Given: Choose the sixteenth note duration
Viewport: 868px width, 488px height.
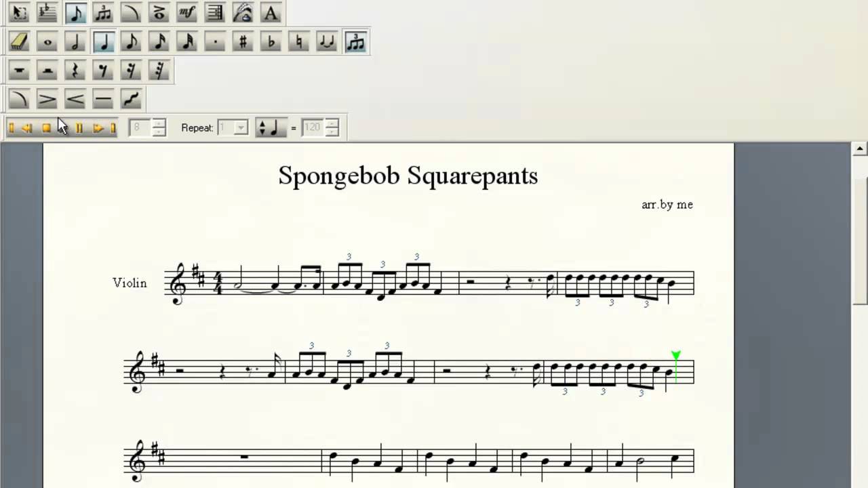Looking at the screenshot, I should click(x=159, y=42).
